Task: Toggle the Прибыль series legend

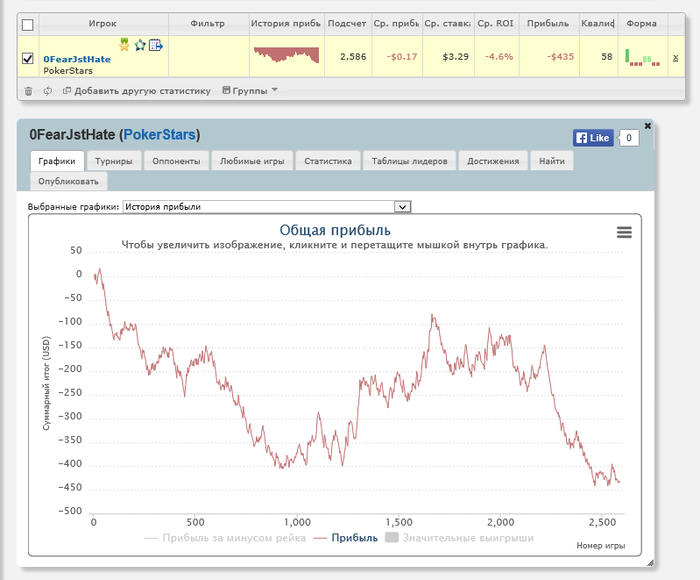Action: pyautogui.click(x=346, y=538)
